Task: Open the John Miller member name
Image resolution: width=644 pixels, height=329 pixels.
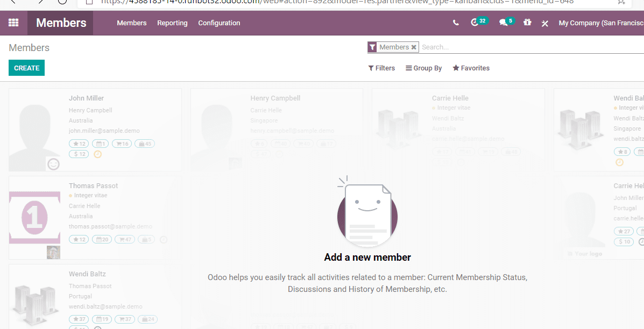Action: tap(86, 98)
